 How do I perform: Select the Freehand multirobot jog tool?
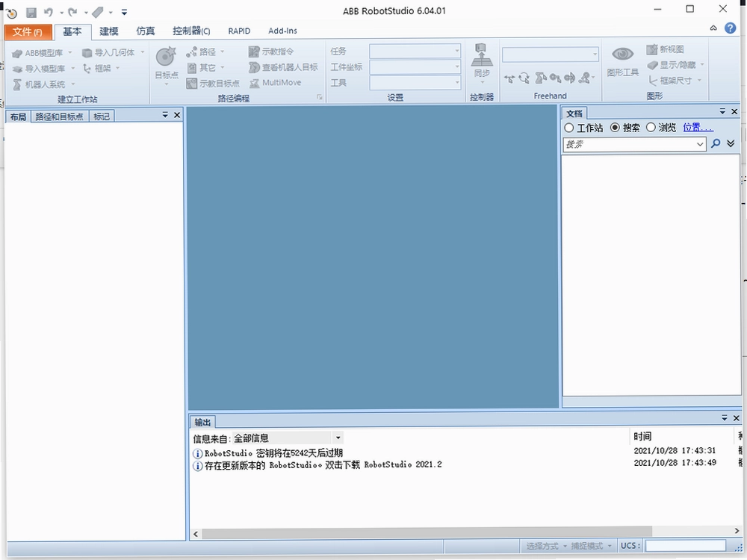coord(584,78)
